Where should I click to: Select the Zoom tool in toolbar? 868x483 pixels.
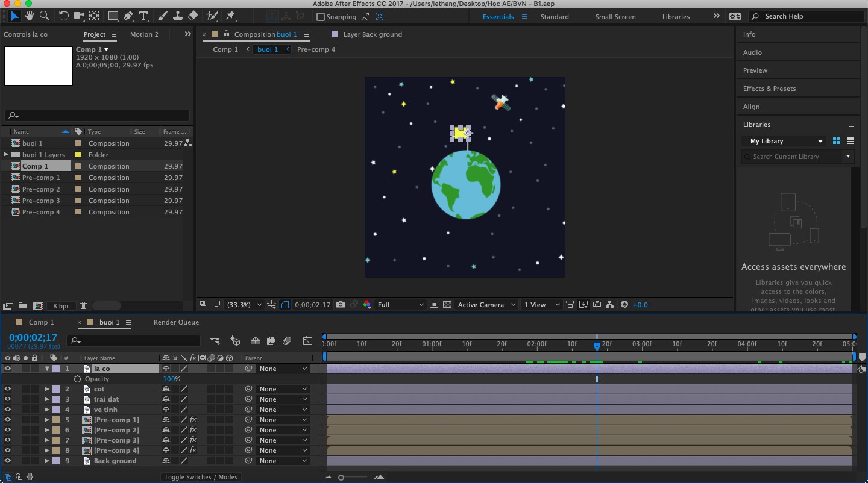pos(44,16)
